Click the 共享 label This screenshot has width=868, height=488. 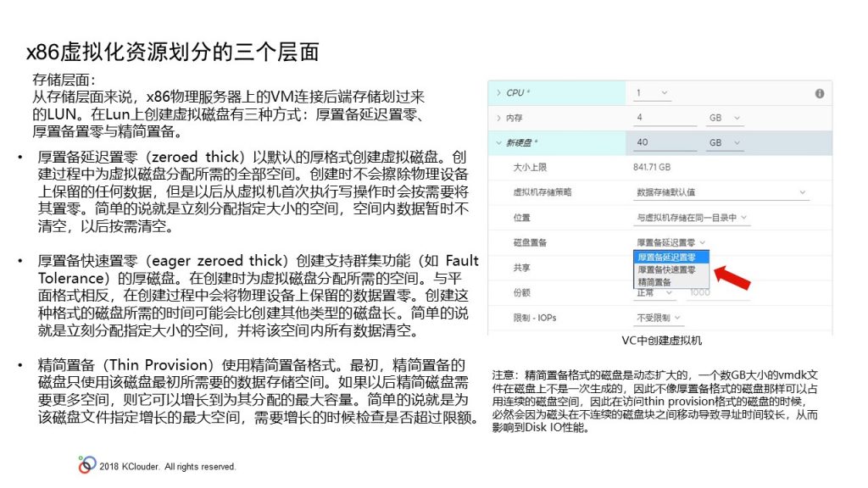521,268
